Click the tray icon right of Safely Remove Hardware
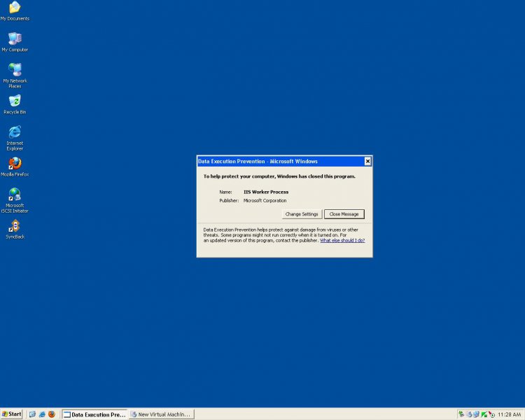Screen dimensions: 525x420 469,414
